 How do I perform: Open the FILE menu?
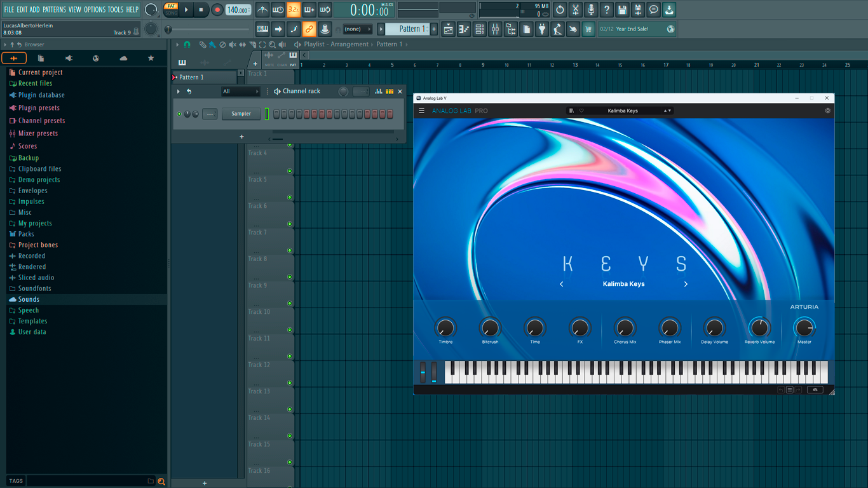(9, 10)
